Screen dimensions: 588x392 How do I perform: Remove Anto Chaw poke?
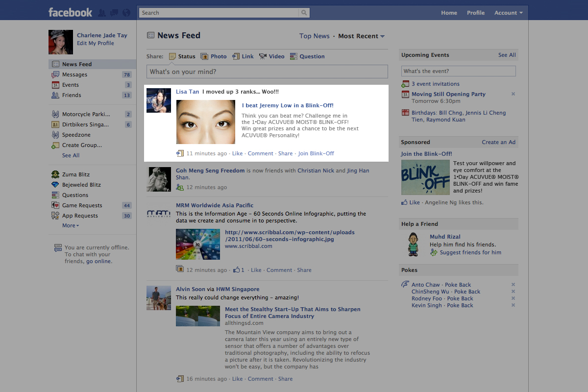(513, 285)
